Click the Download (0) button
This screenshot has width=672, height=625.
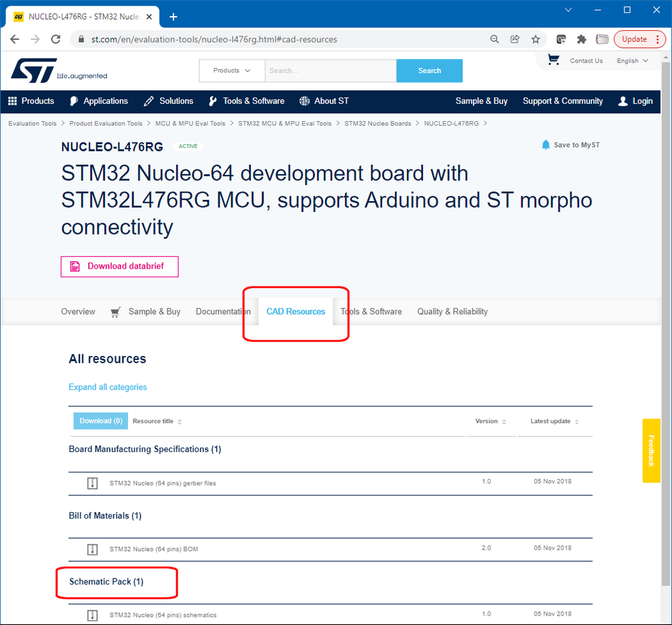(x=101, y=421)
